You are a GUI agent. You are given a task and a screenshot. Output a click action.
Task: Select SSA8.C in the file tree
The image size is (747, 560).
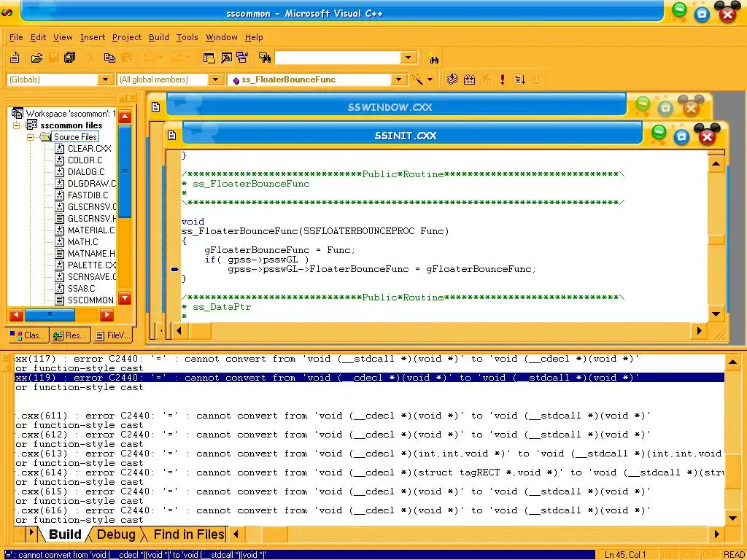[x=82, y=289]
